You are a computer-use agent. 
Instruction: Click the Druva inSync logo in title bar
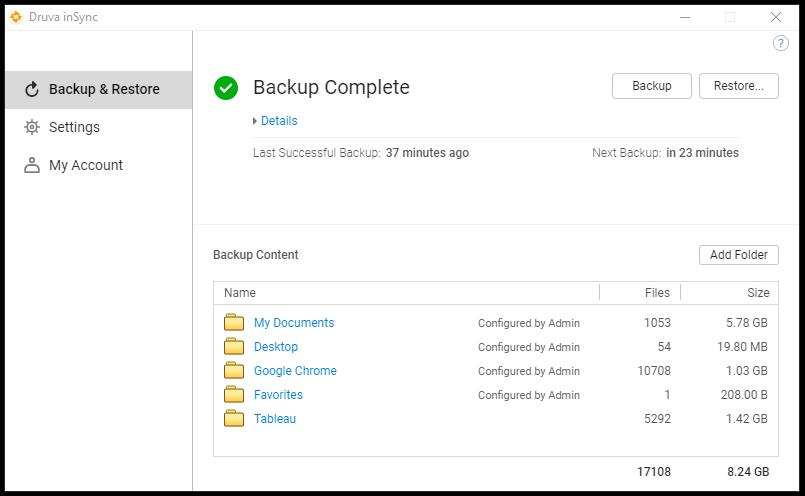pos(15,17)
